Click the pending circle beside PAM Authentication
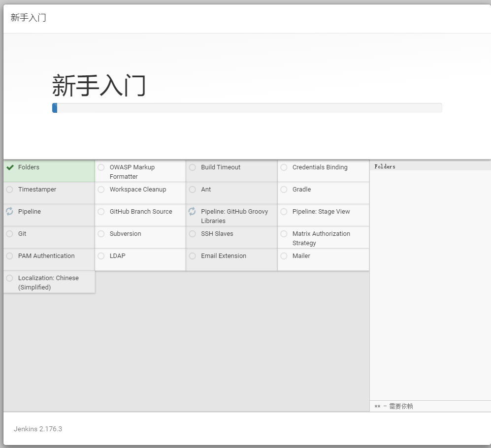Image resolution: width=491 pixels, height=448 pixels. [10, 256]
